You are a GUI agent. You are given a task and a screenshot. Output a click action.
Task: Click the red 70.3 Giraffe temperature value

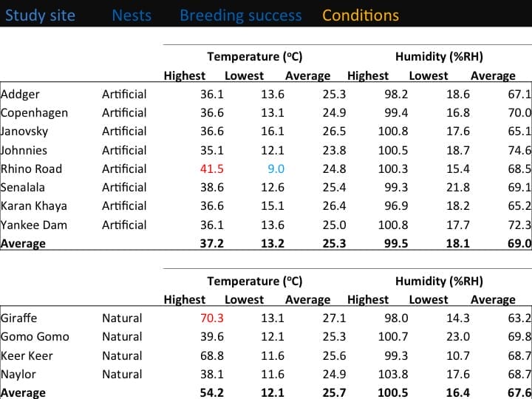pos(211,318)
